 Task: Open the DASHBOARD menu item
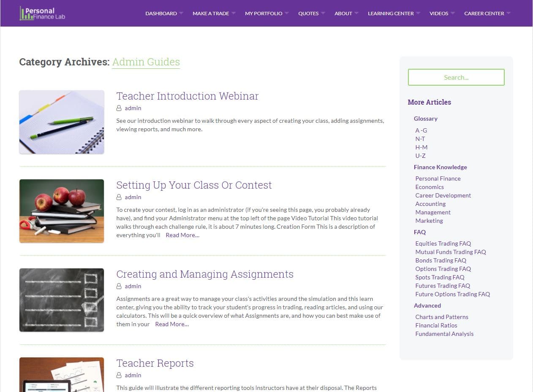click(161, 14)
